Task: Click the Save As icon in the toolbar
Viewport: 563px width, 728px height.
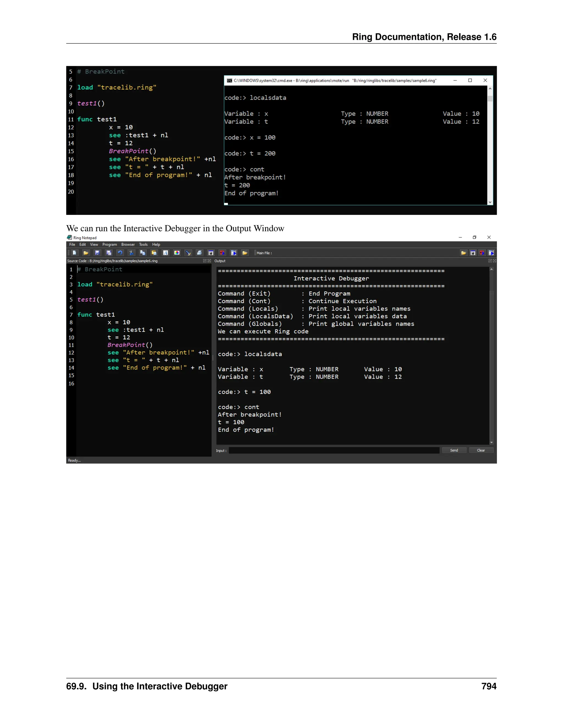Action: tap(108, 253)
